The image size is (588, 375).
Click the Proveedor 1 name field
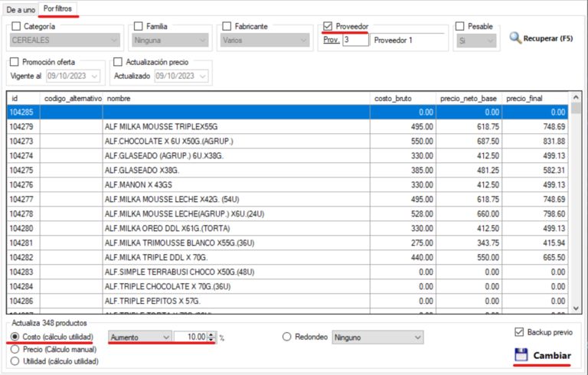click(407, 40)
